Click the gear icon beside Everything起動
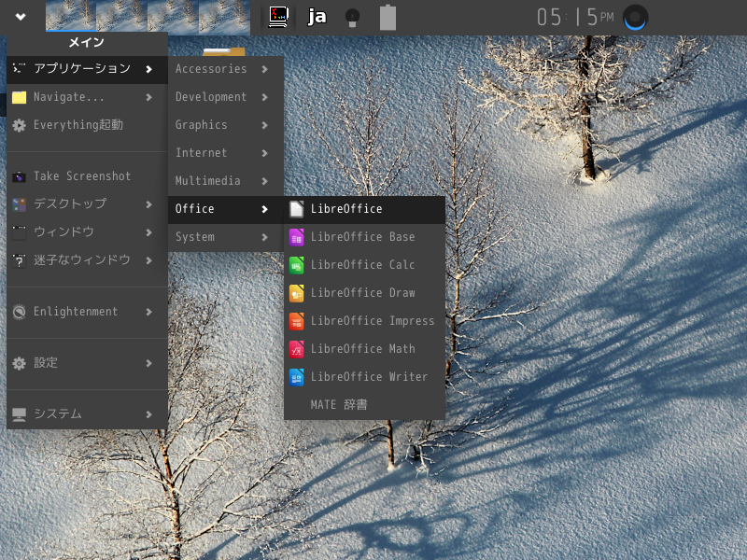The image size is (747, 560). (x=19, y=125)
